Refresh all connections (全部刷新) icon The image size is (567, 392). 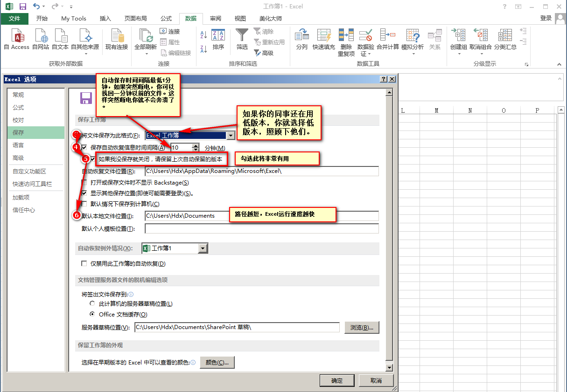[x=145, y=36]
